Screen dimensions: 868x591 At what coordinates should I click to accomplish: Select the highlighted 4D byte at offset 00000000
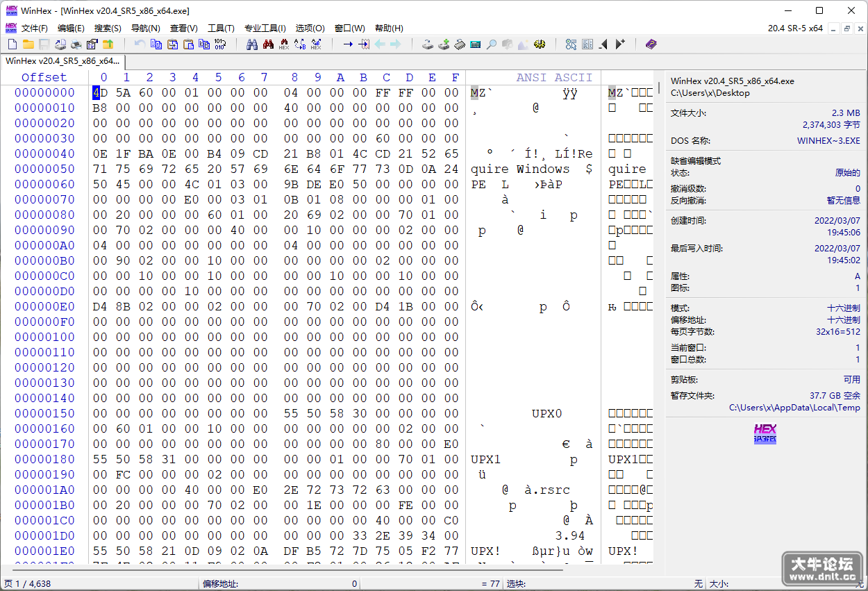coord(100,92)
